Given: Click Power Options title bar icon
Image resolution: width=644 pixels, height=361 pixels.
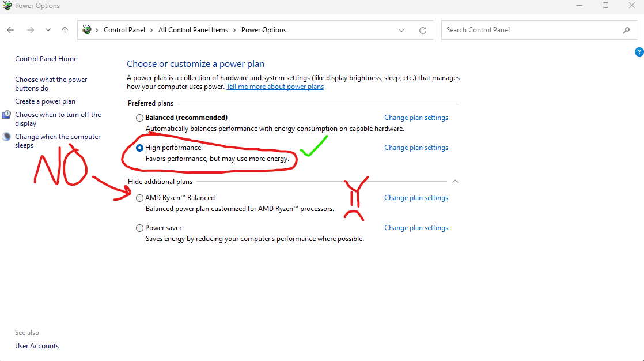Looking at the screenshot, I should click(7, 5).
